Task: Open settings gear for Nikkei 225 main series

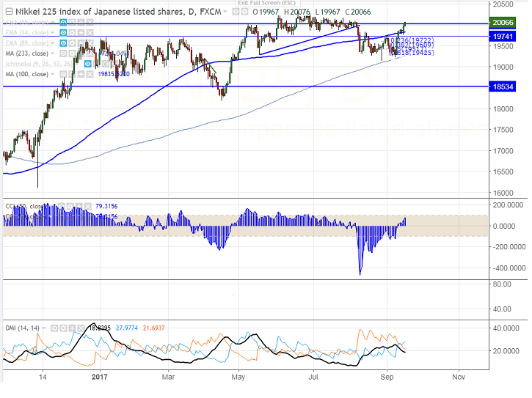Action: (244, 12)
